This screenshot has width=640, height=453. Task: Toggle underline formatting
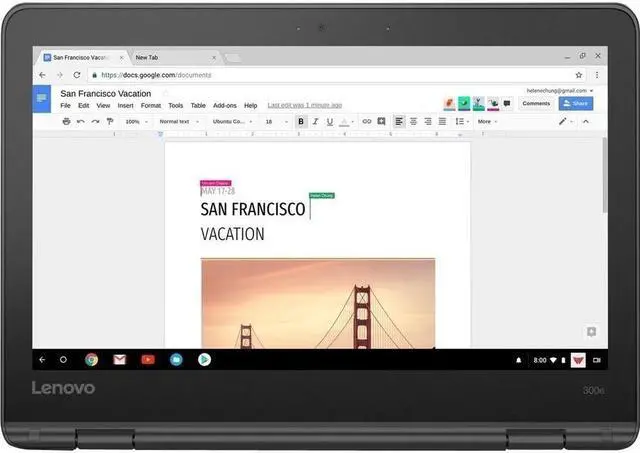pos(330,121)
